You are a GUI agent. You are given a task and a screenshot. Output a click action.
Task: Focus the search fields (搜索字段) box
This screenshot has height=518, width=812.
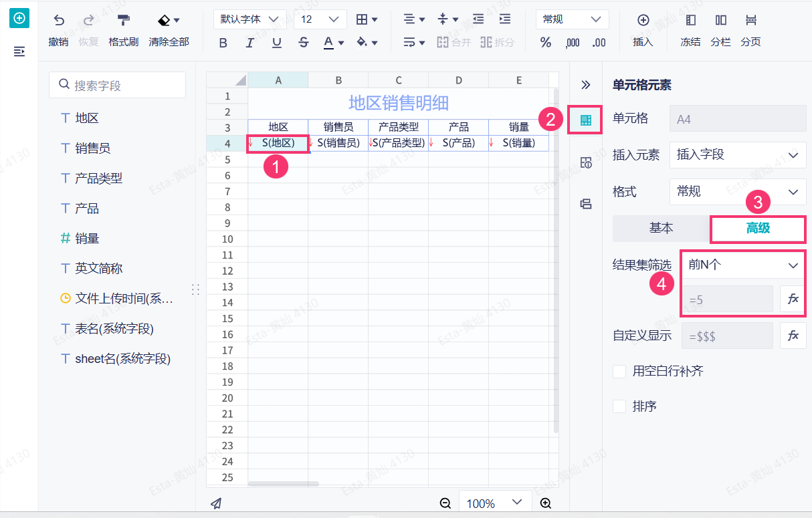click(x=117, y=86)
